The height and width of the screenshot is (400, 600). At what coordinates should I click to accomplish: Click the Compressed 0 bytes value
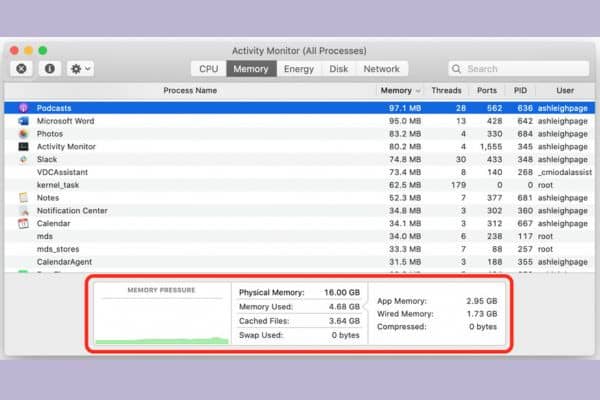(x=483, y=327)
